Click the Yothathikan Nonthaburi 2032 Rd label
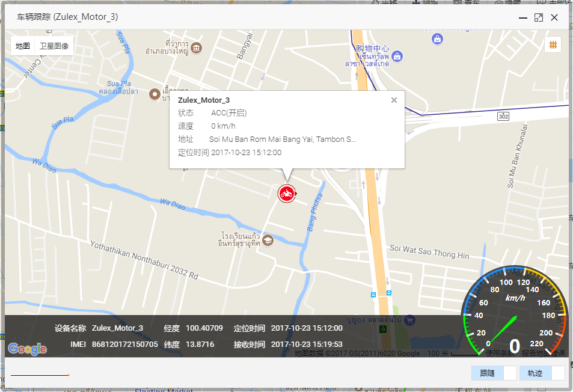Image resolution: width=573 pixels, height=392 pixels. tap(144, 260)
